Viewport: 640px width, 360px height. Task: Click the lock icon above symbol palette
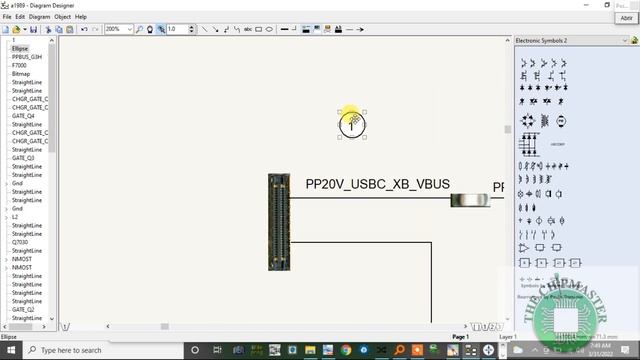(634, 40)
